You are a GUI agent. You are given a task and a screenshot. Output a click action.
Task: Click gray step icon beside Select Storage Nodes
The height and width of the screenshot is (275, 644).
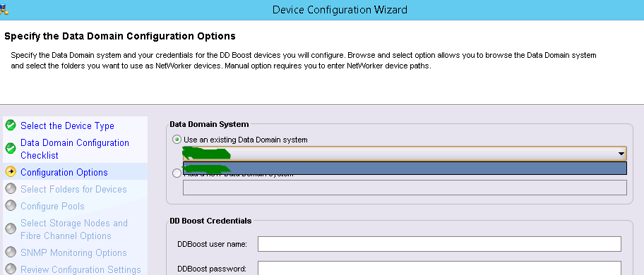11,228
